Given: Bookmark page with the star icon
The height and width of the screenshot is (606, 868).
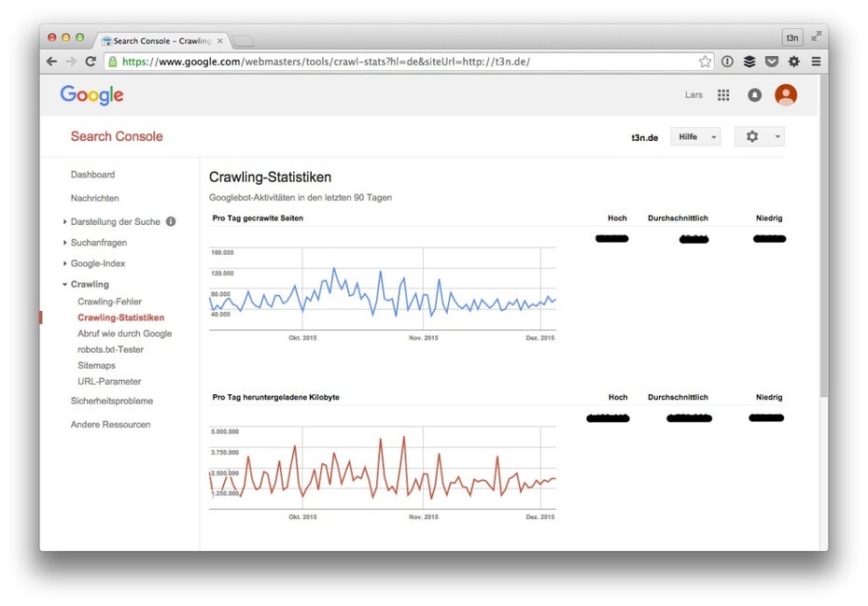Looking at the screenshot, I should [x=705, y=62].
